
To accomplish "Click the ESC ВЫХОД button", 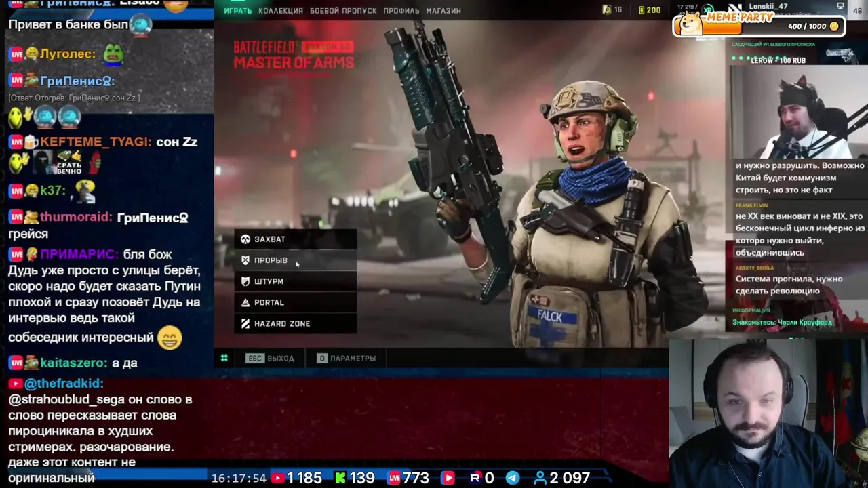I will tap(270, 358).
